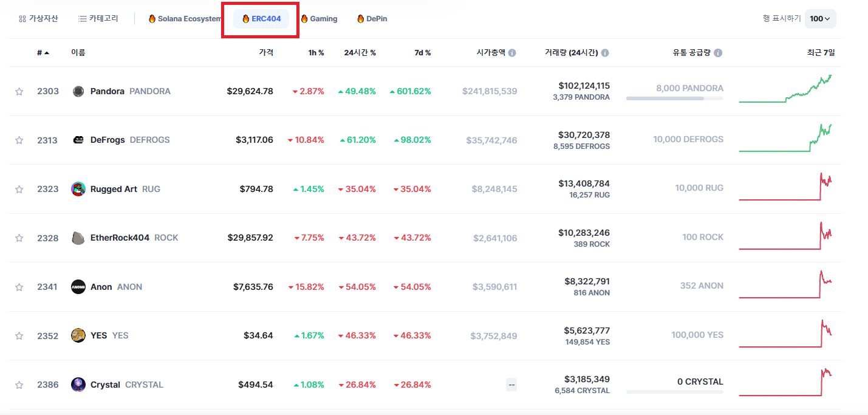Screen dimensions: 868x415
Task: Click Anon's 7-day price chart
Action: pos(785,284)
